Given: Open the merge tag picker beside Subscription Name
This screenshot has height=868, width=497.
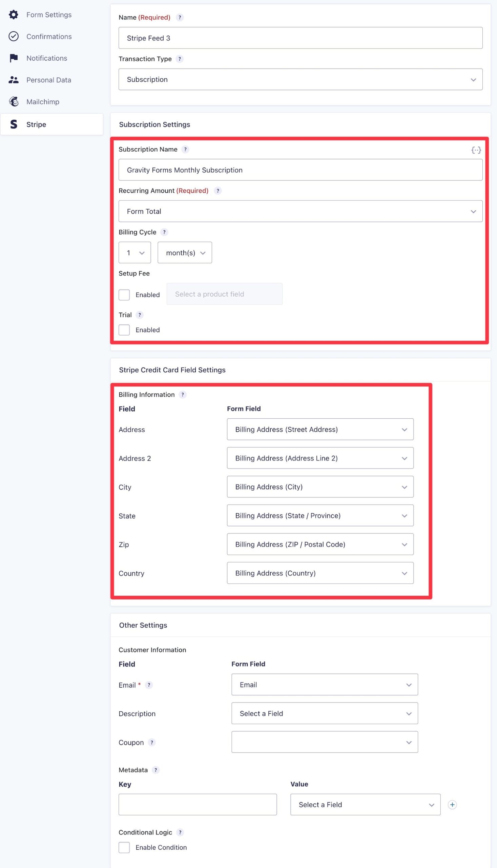Looking at the screenshot, I should point(477,150).
